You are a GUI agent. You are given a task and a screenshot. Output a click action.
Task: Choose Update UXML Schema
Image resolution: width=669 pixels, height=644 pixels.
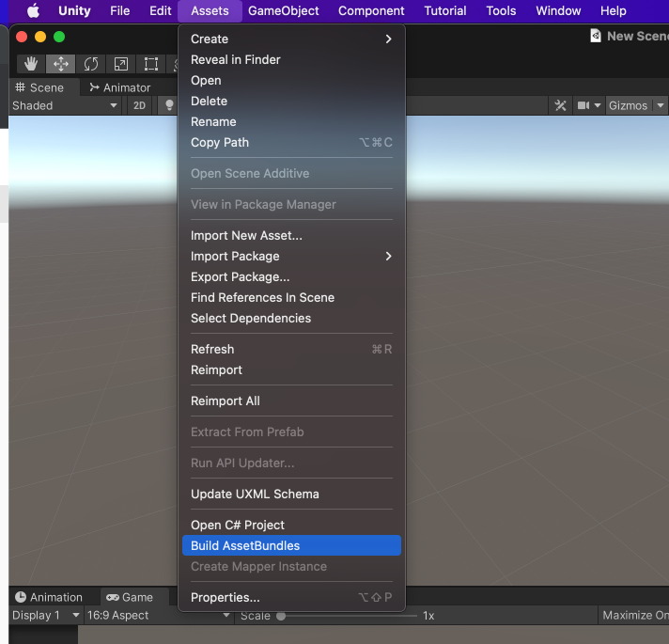pyautogui.click(x=291, y=495)
